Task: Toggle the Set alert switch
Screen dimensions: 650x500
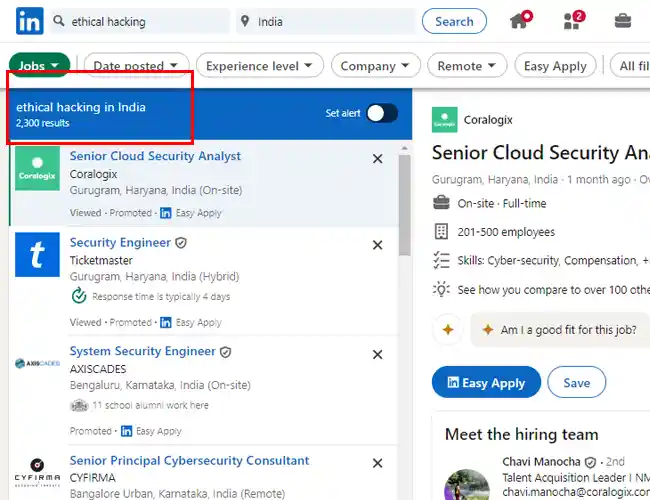Action: tap(382, 113)
